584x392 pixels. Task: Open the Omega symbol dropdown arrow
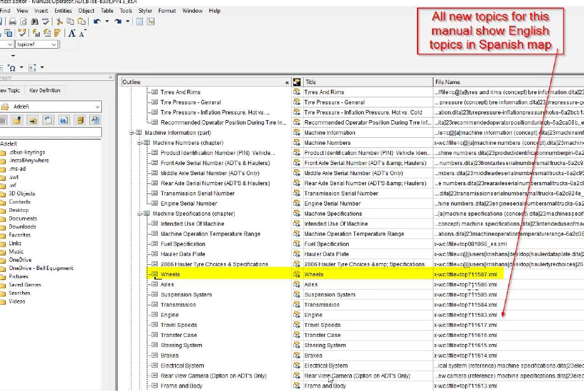click(22, 68)
